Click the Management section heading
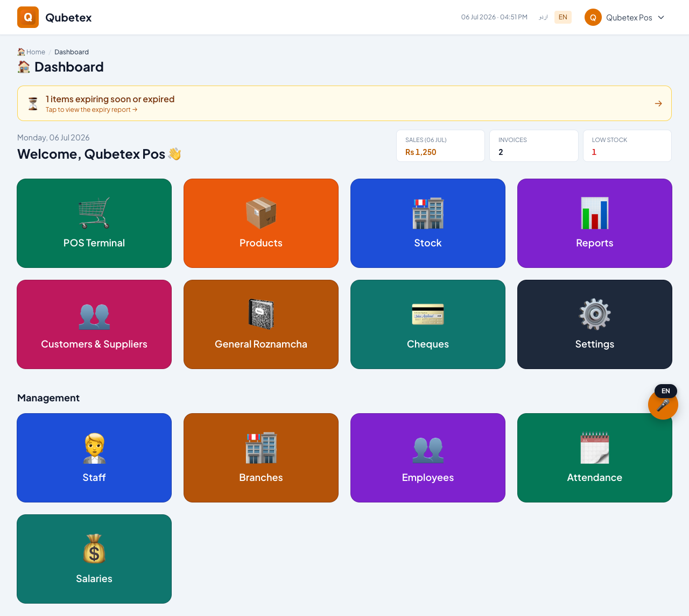689x616 pixels. pos(48,398)
